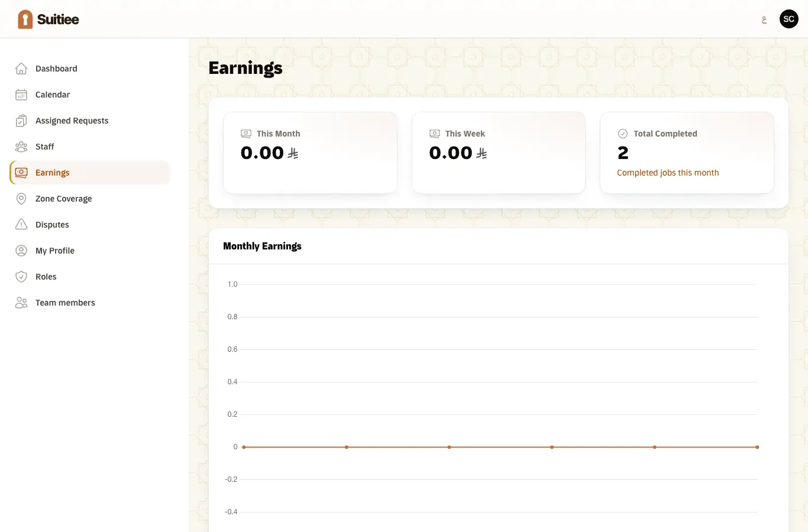
Task: Open Assigned Requests
Action: (90, 121)
